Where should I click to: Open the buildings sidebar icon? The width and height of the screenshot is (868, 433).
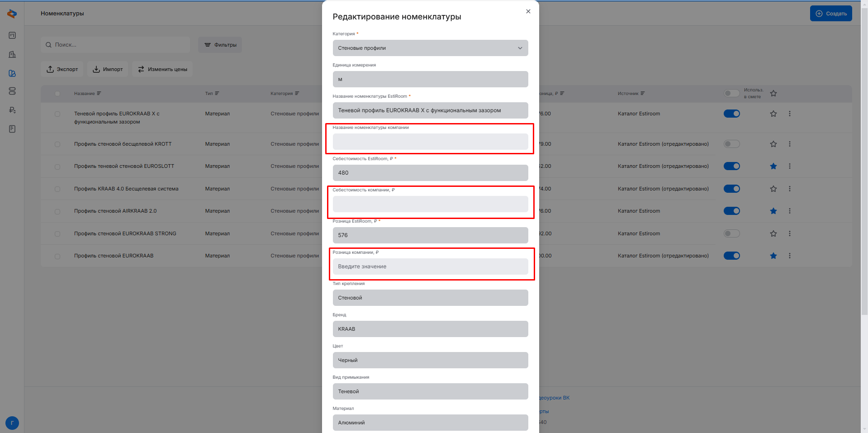pyautogui.click(x=12, y=54)
